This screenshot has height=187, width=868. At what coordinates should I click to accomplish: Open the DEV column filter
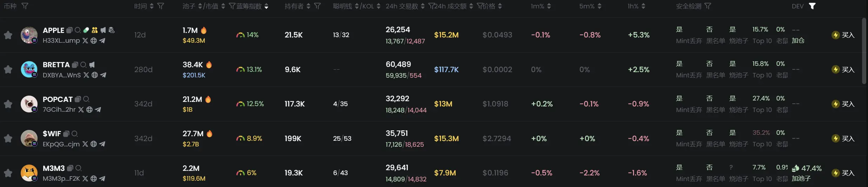(812, 6)
